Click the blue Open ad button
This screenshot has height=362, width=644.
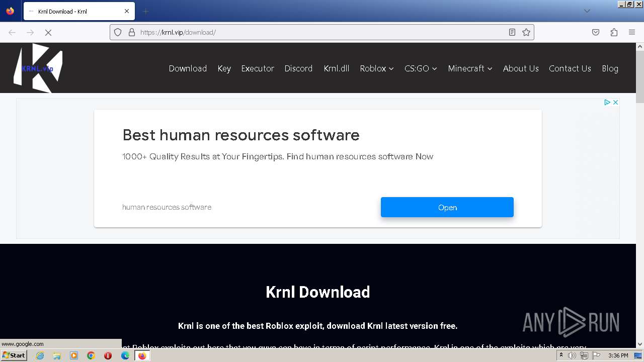(447, 207)
